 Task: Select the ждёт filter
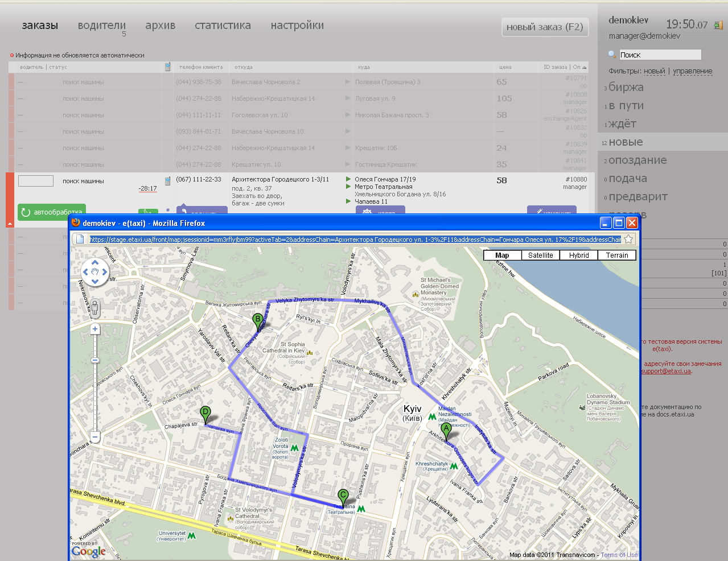(623, 123)
